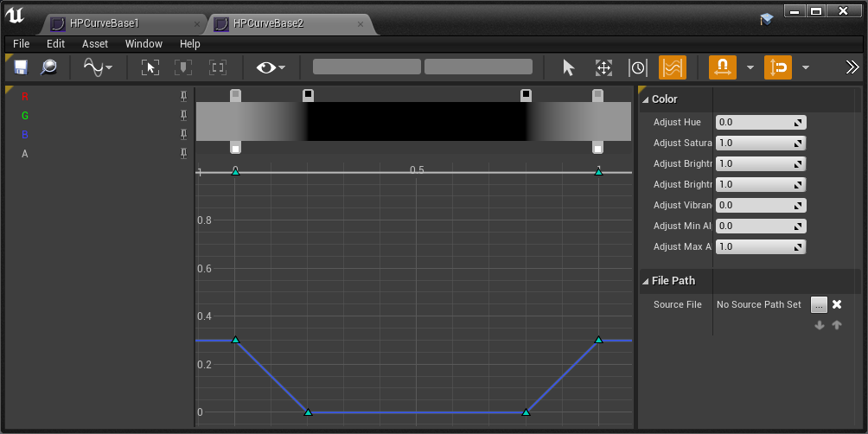Close the HPCurveBase2 tab
This screenshot has width=868, height=434.
click(361, 24)
